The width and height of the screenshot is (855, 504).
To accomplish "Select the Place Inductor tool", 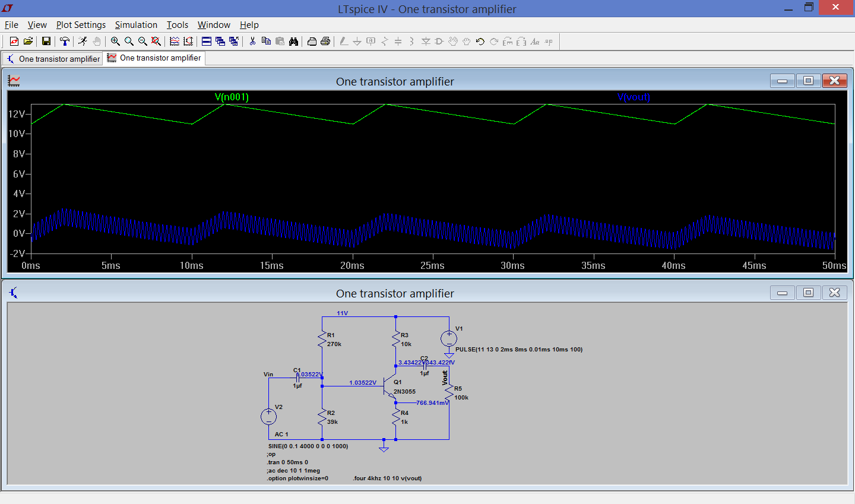I will 411,41.
